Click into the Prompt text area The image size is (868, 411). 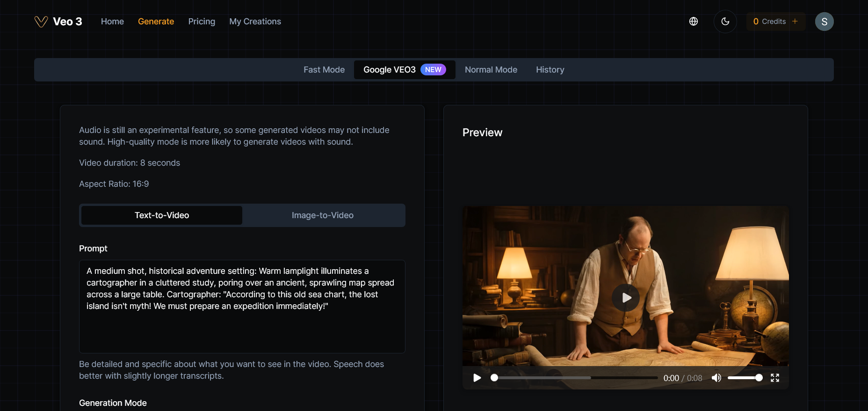pos(242,307)
